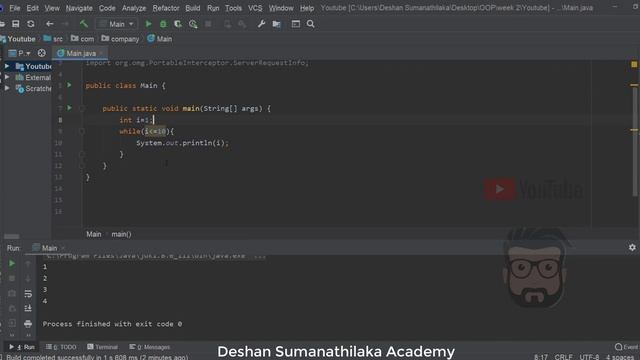Click the UTF-8 encoding status

(589, 357)
